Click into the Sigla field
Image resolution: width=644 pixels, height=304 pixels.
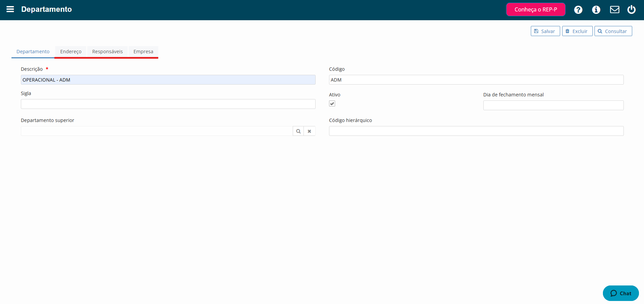[168, 104]
